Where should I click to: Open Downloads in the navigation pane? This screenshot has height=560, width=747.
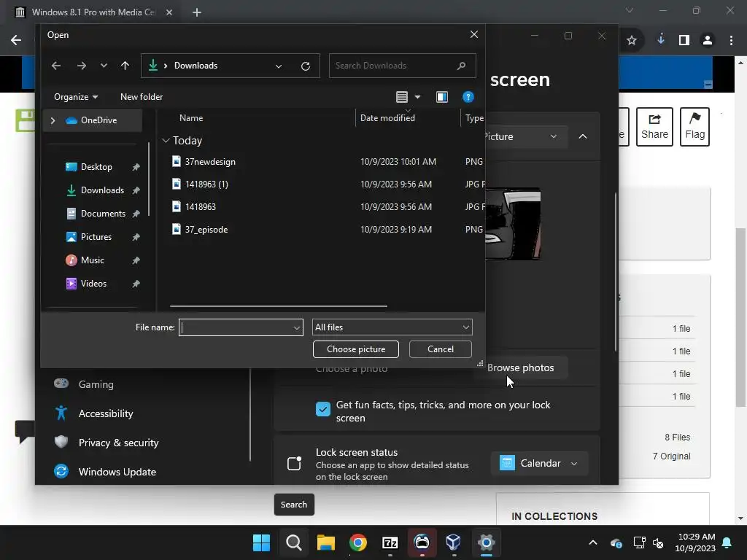click(102, 190)
